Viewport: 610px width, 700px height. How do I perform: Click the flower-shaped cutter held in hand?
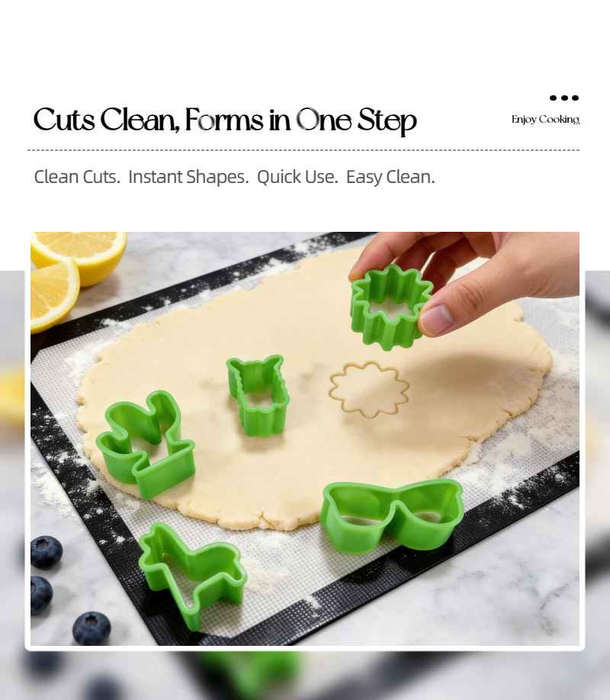pos(390,307)
